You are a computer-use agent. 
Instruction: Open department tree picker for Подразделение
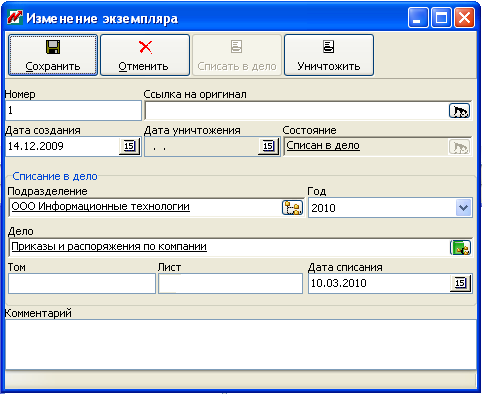click(292, 208)
